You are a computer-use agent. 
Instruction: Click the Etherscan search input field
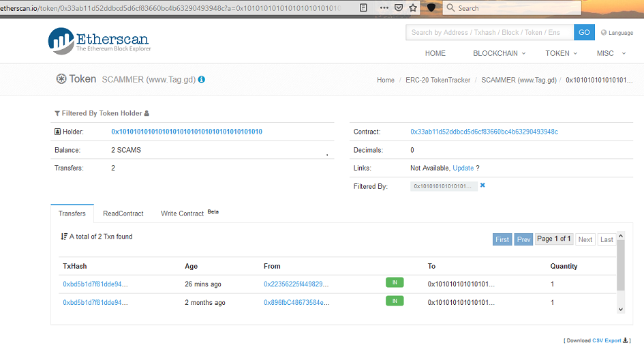(489, 33)
